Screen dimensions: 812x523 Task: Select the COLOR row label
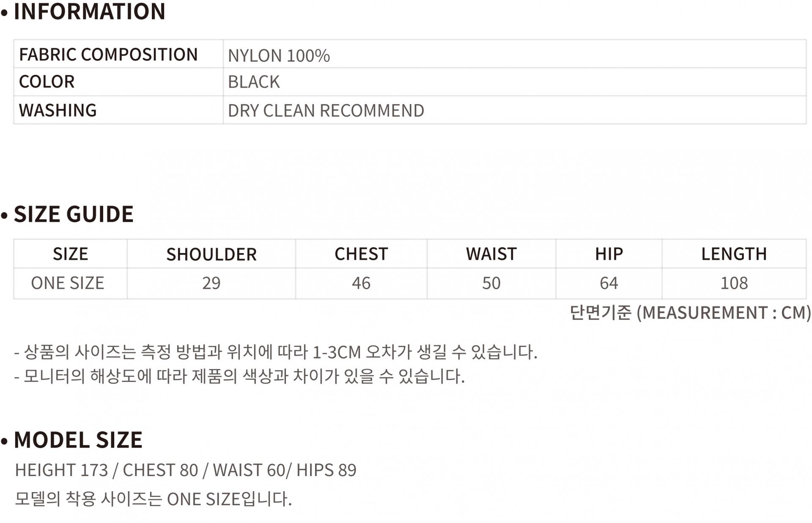pyautogui.click(x=47, y=82)
